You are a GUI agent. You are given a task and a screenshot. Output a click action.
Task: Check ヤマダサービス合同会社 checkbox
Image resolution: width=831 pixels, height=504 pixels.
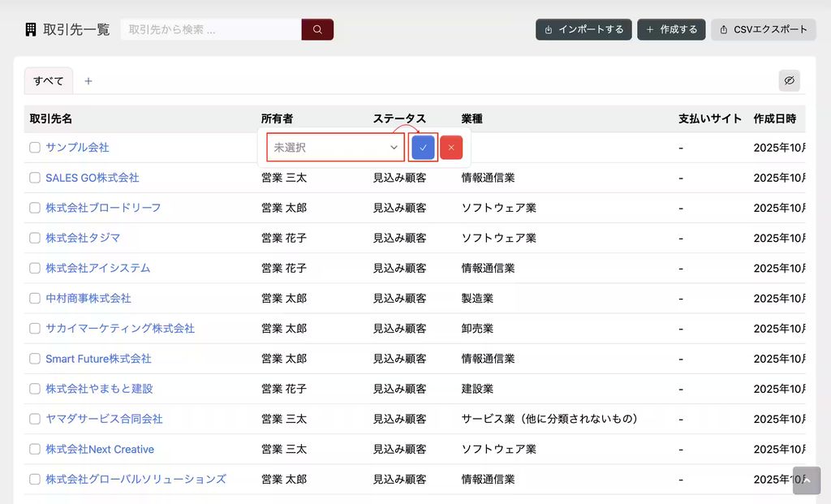pyautogui.click(x=35, y=420)
